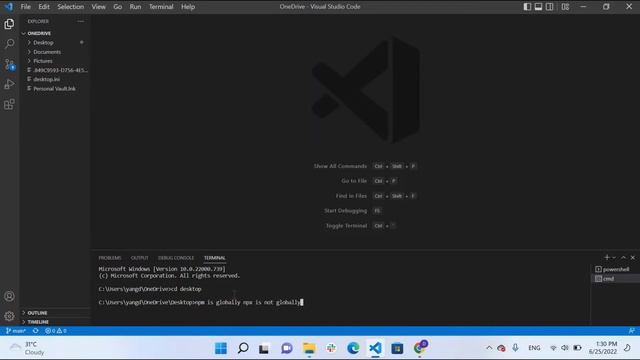The height and width of the screenshot is (360, 640).
Task: Open the desktop.ini file
Action: click(55, 79)
